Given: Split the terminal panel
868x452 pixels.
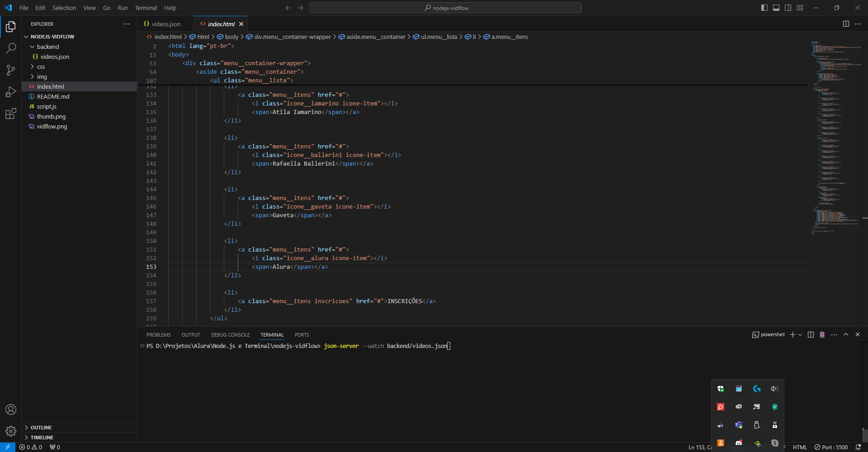Looking at the screenshot, I should pos(811,335).
